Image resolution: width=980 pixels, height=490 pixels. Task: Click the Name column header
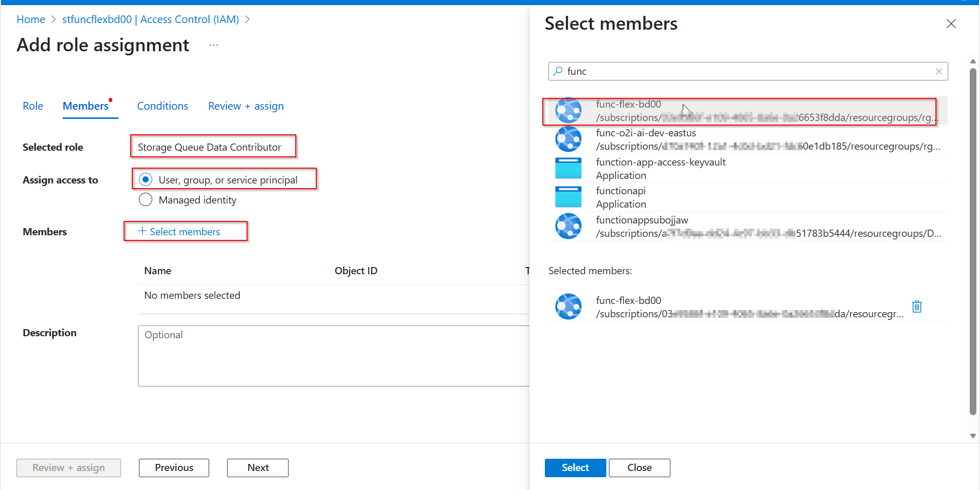(158, 271)
